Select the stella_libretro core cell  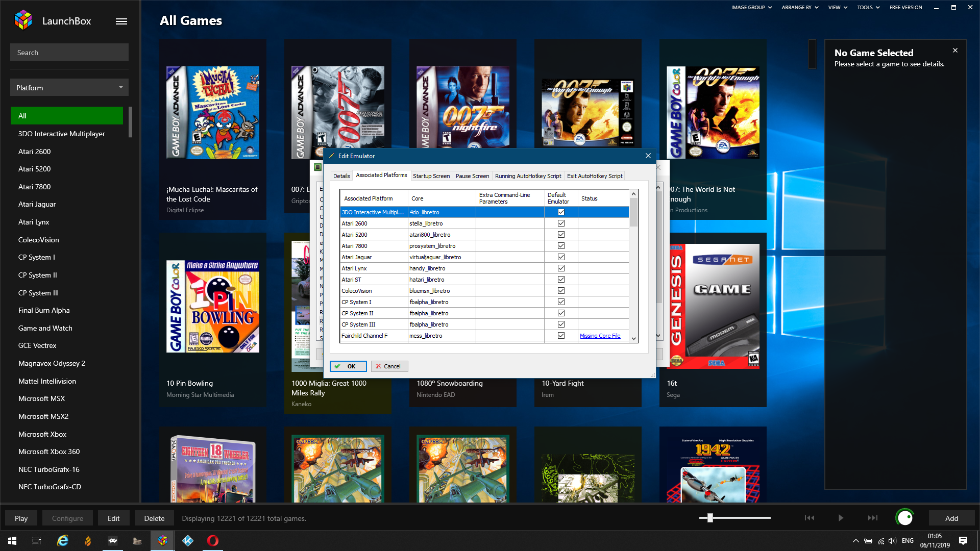point(442,223)
